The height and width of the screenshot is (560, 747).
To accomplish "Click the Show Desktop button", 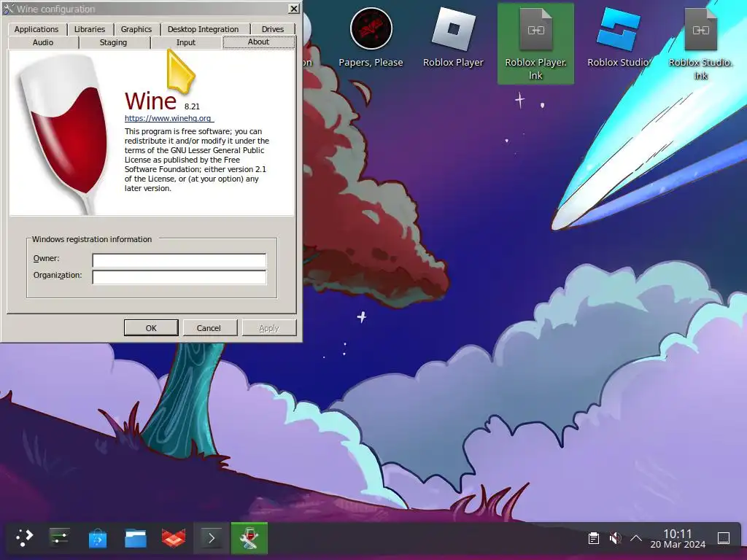I will click(x=724, y=538).
